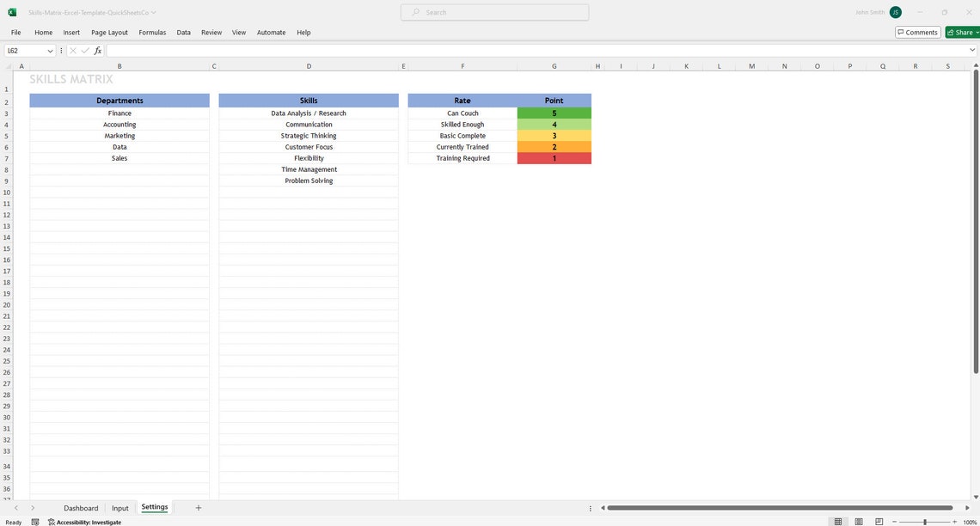The image size is (980, 526).
Task: Click the sheet tab bar options dots
Action: point(590,509)
